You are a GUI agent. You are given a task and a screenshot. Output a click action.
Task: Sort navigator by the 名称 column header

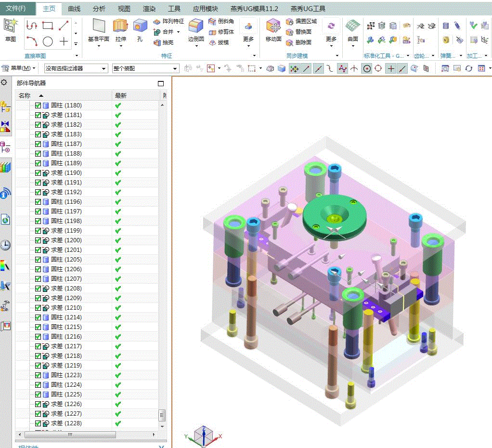tap(64, 95)
